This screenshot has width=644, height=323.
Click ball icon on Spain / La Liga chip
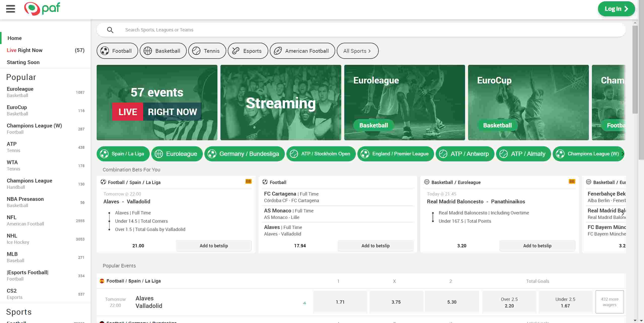[x=104, y=154]
